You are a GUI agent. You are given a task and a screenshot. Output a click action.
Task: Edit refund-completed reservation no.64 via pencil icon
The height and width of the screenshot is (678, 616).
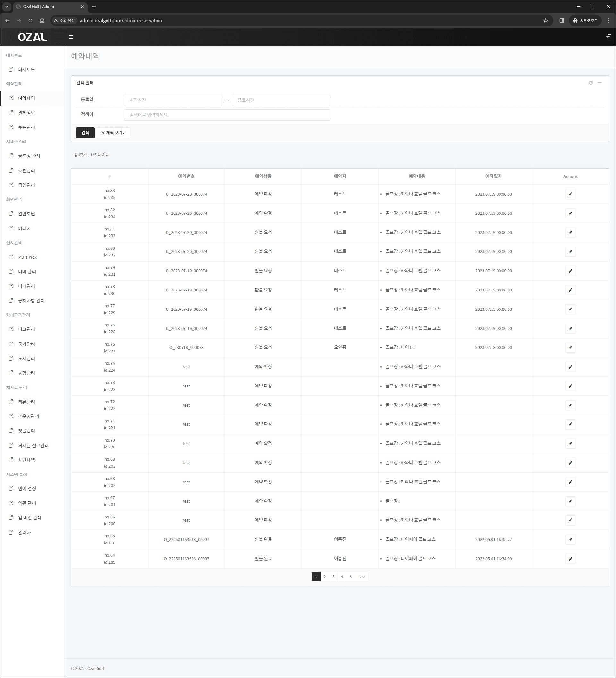(x=570, y=559)
